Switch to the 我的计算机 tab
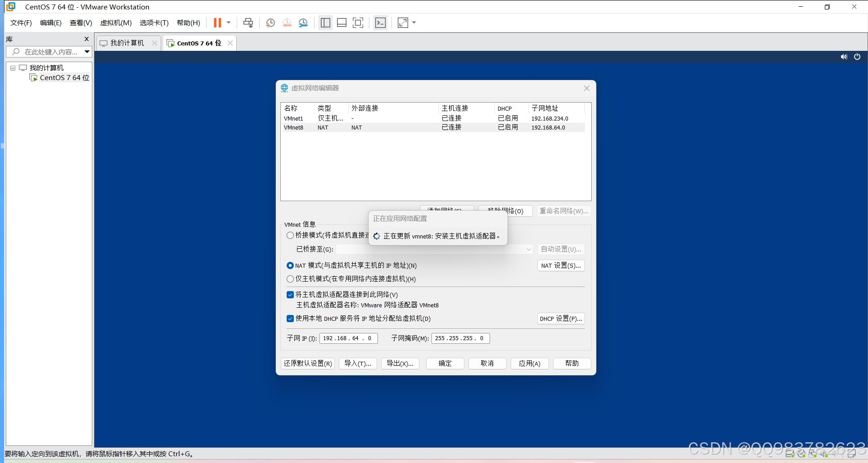 pos(127,43)
